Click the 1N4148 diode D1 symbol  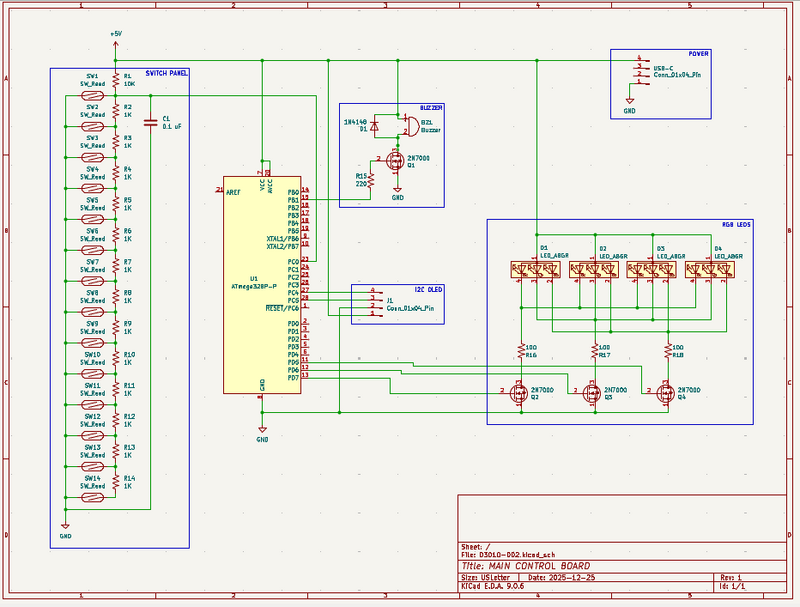(x=373, y=129)
